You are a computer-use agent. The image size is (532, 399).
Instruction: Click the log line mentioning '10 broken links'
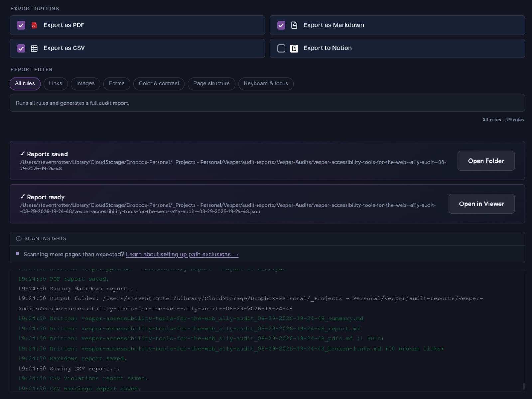[x=231, y=349]
